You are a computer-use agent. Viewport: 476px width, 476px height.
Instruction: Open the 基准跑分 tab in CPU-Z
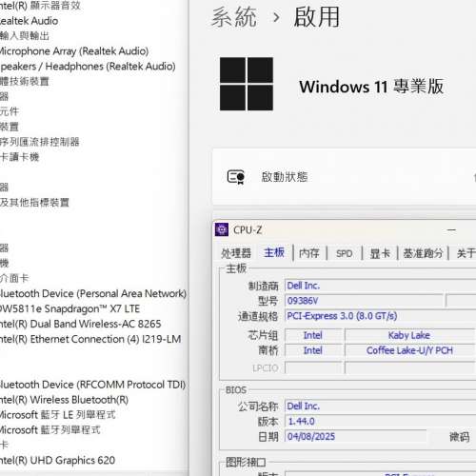click(423, 253)
